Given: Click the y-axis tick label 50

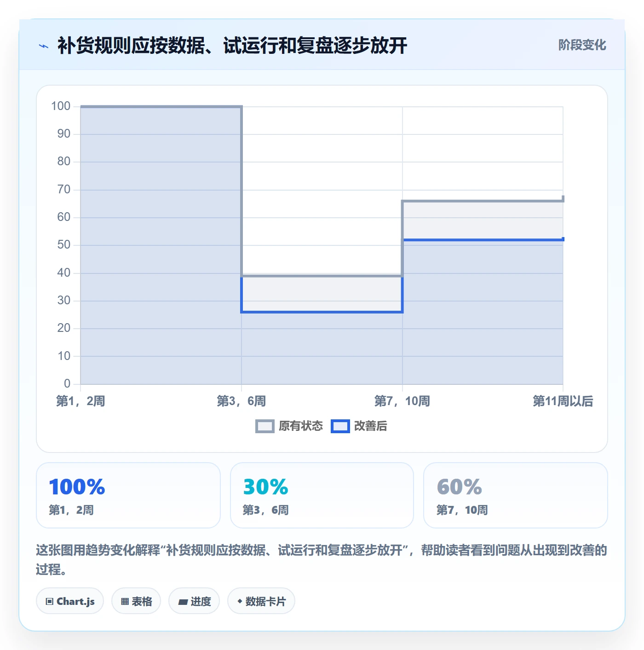Looking at the screenshot, I should [64, 244].
